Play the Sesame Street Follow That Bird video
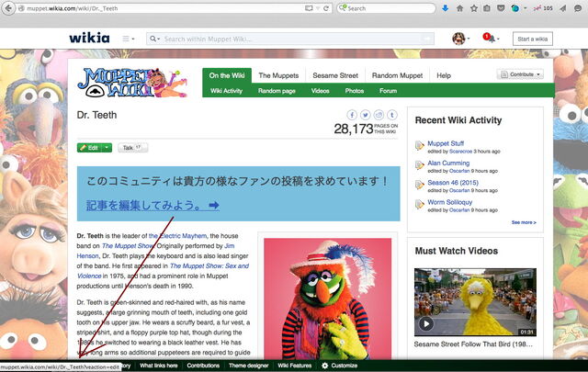Screen dimensions: 588x372 426,323
